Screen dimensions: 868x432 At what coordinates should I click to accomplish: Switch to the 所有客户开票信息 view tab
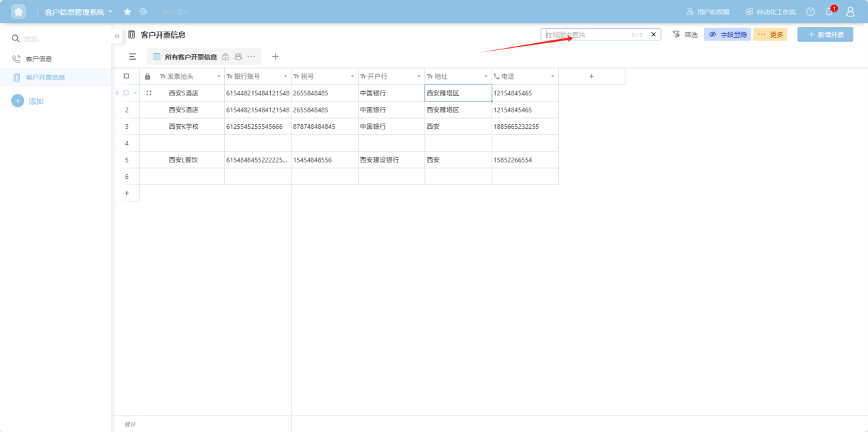(x=190, y=57)
